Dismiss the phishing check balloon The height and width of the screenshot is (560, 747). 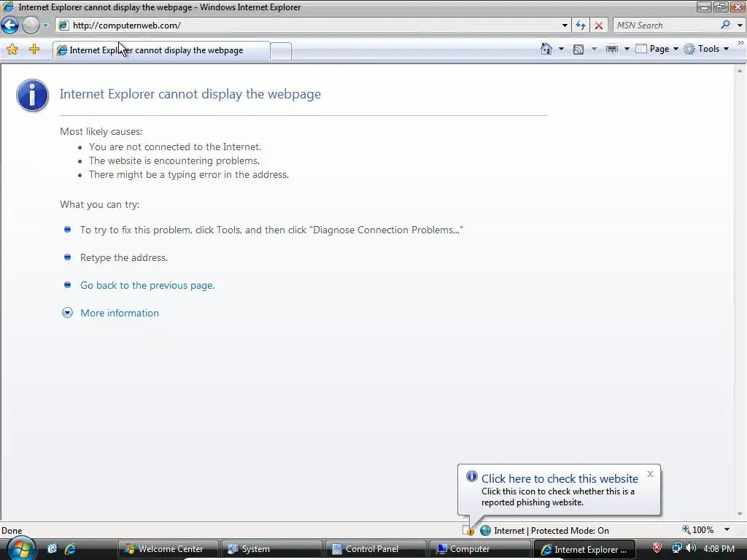[x=650, y=474]
